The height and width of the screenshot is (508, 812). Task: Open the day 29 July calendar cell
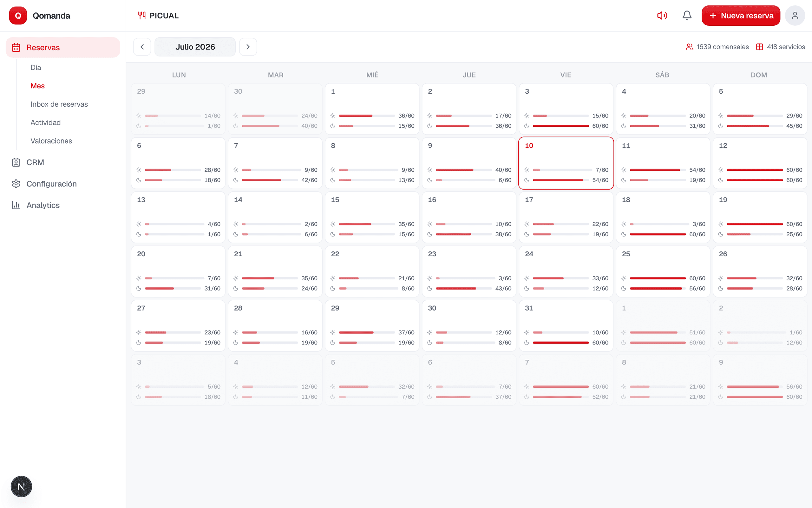[372, 325]
